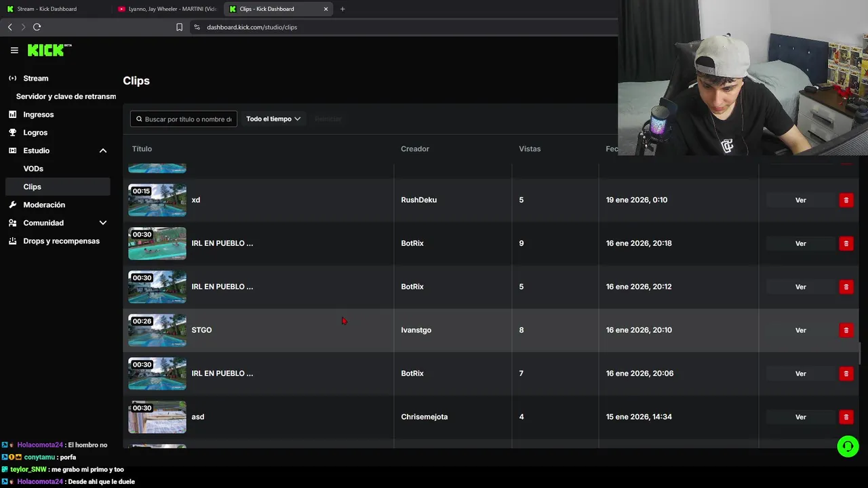
Task: Delete the asd clip by Chrisemejota
Action: pyautogui.click(x=846, y=417)
